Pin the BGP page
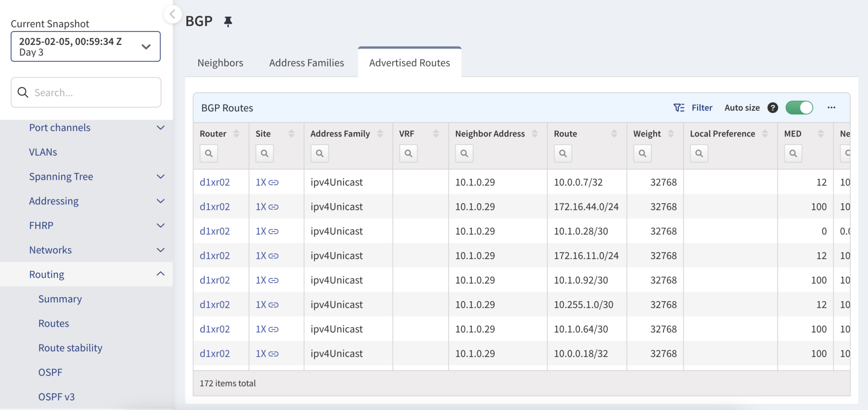 pyautogui.click(x=228, y=21)
